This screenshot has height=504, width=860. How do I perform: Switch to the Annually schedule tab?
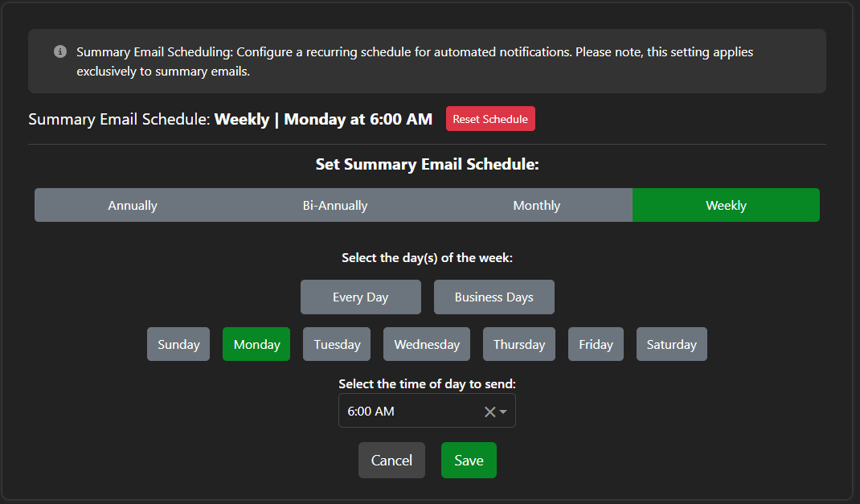(133, 205)
